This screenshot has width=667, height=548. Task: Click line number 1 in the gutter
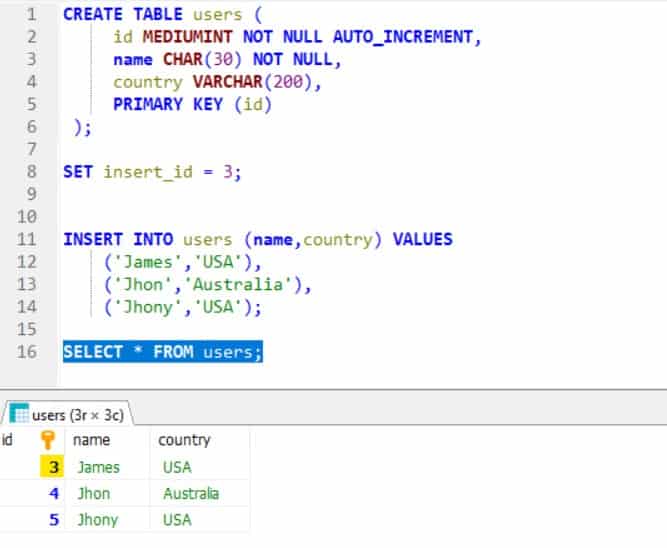pyautogui.click(x=31, y=15)
